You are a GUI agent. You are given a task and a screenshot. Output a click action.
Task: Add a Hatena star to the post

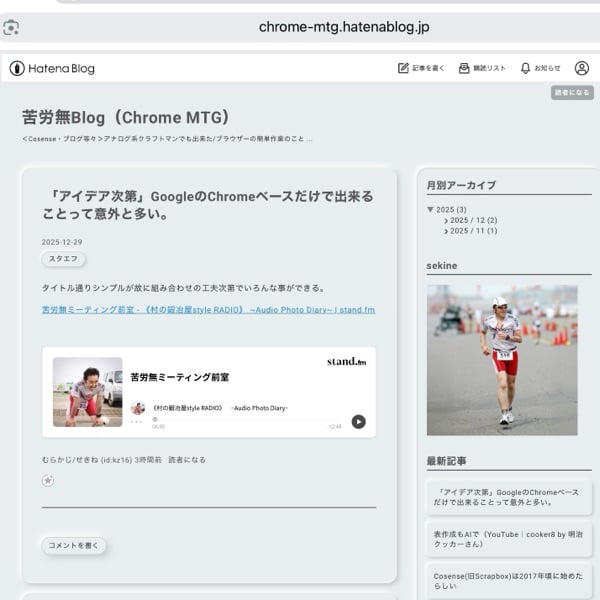[x=48, y=480]
